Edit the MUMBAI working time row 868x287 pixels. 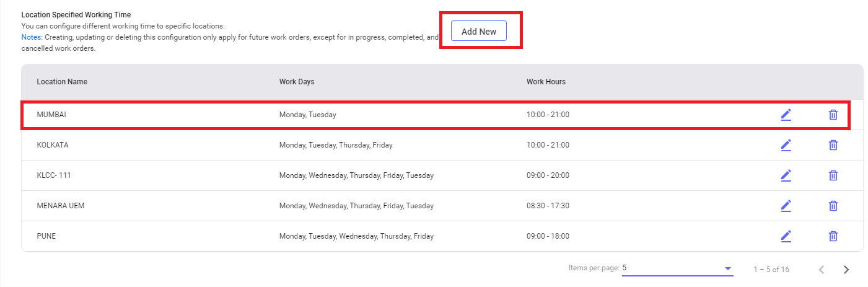click(x=786, y=115)
